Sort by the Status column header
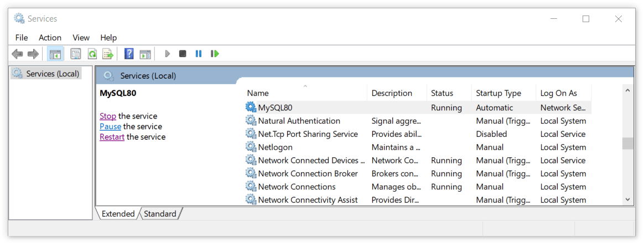 [449, 93]
